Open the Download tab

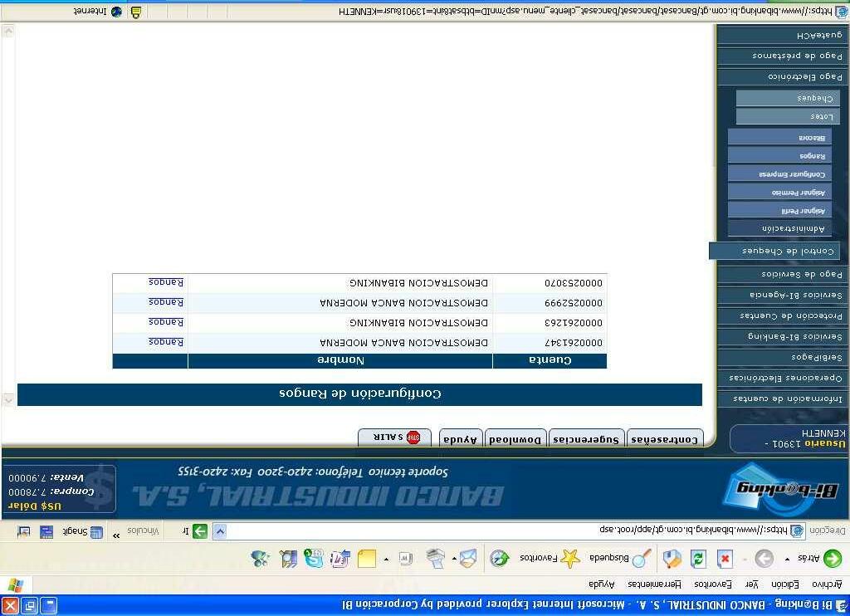coord(515,438)
